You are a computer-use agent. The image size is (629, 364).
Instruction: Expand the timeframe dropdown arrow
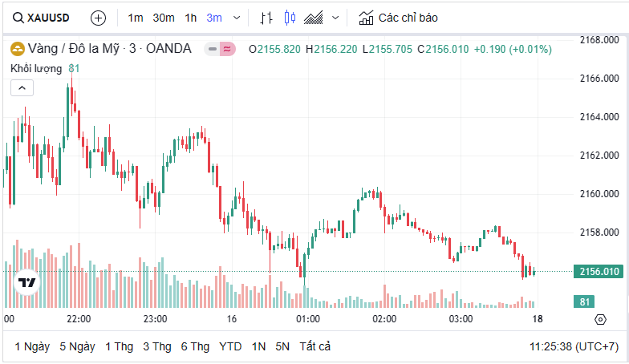pos(236,18)
